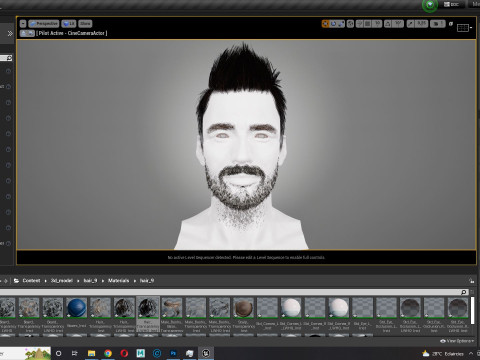Select the rightmost dark Std_Eye_Occlusion sphere thumbnail

click(x=458, y=308)
